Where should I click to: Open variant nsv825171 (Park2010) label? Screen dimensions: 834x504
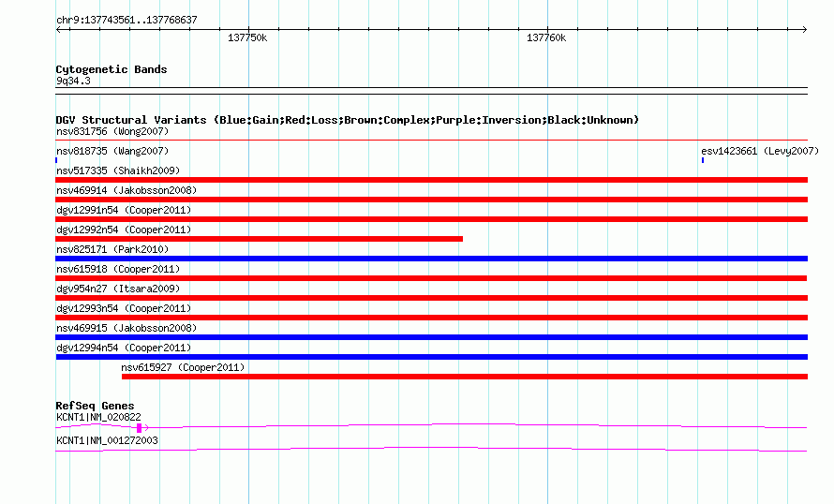pos(112,249)
